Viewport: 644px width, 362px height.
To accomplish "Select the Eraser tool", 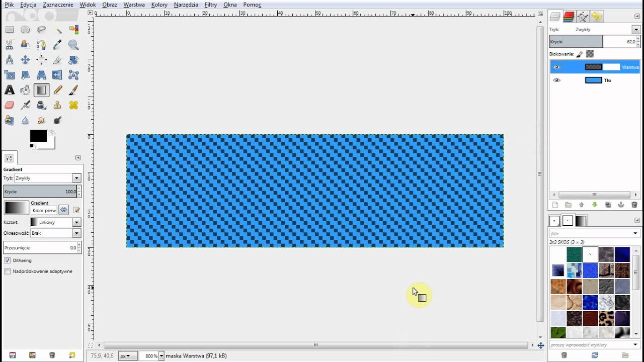I will click(x=10, y=105).
